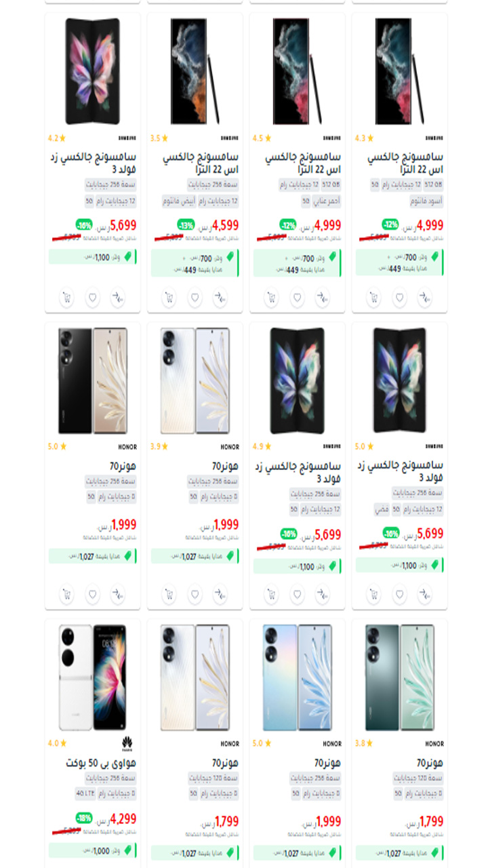
Task: Click the -18% discount badge on P50 Pocket
Action: tap(84, 818)
